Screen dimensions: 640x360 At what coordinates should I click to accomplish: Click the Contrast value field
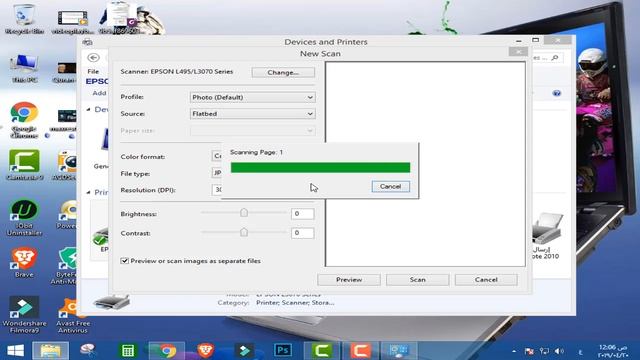(302, 233)
